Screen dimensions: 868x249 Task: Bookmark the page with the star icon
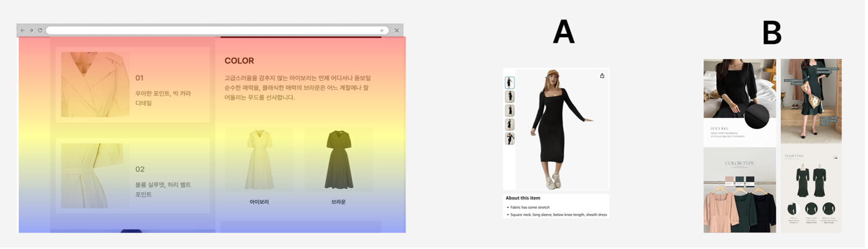pyautogui.click(x=381, y=30)
